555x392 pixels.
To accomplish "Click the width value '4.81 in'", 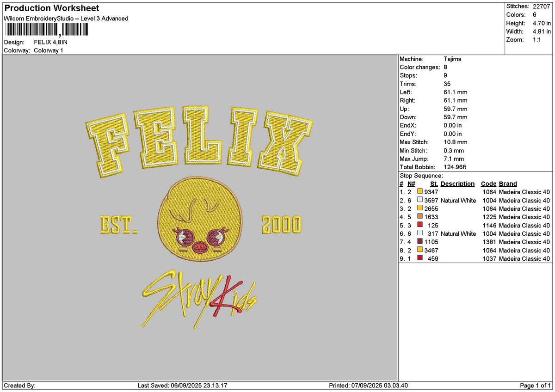I will 542,31.
